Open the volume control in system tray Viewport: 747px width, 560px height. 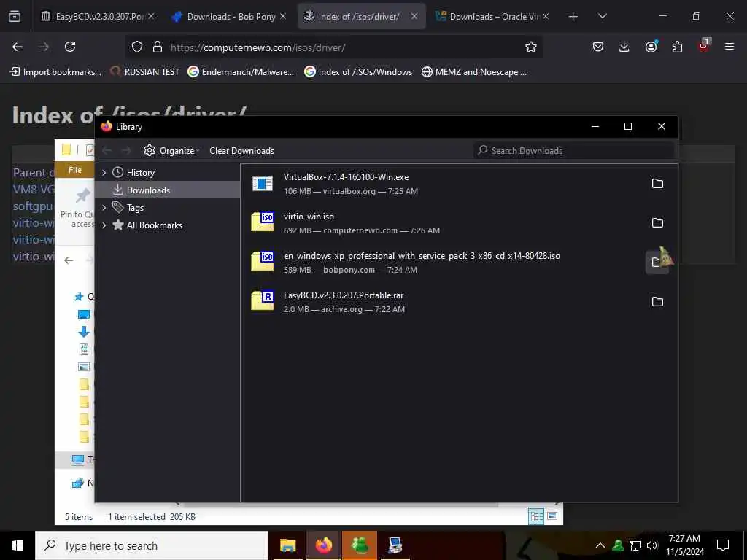click(652, 545)
